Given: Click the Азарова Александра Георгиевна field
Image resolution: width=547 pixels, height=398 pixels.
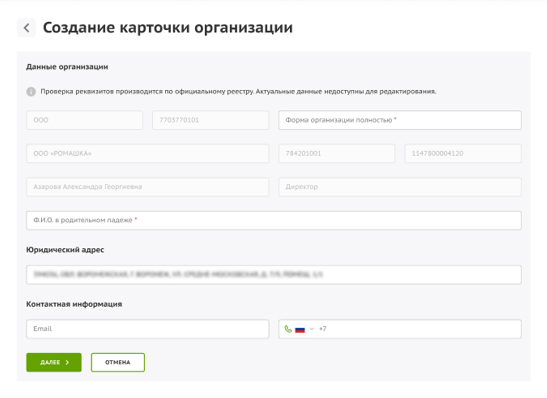Looking at the screenshot, I should (148, 187).
